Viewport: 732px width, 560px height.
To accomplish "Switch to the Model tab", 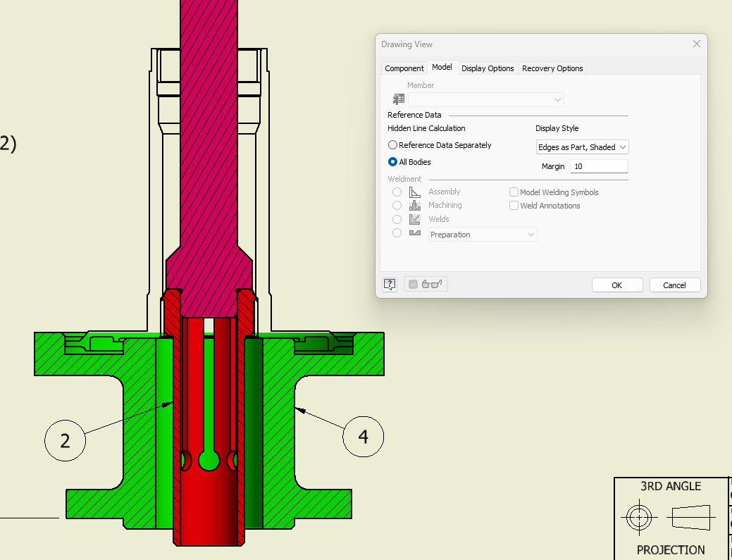I will 442,67.
